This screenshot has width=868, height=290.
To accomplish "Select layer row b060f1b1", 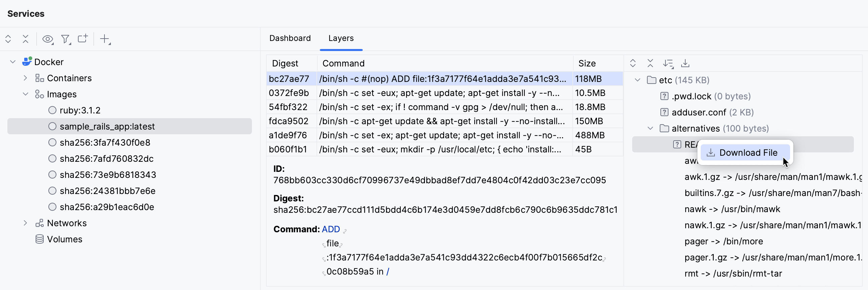I will click(x=445, y=150).
